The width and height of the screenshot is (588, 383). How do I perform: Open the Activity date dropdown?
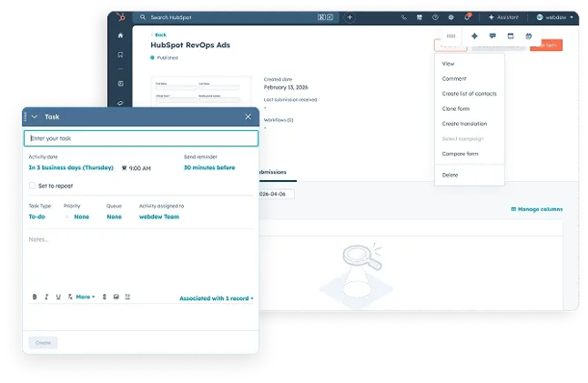click(x=71, y=167)
